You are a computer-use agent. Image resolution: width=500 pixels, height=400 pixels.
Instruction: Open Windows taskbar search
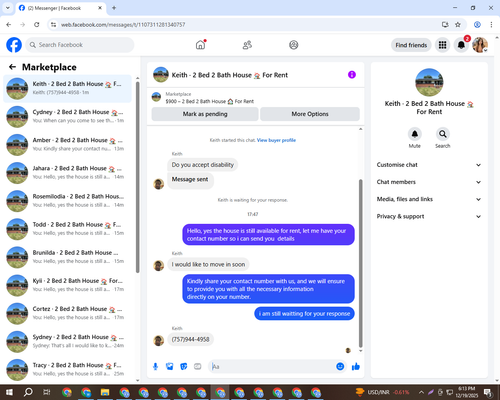28,392
